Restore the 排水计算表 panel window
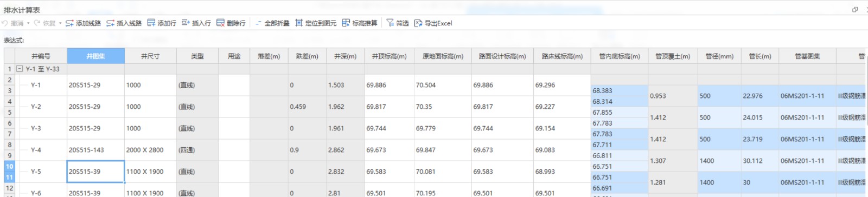The width and height of the screenshot is (868, 197). [855, 9]
